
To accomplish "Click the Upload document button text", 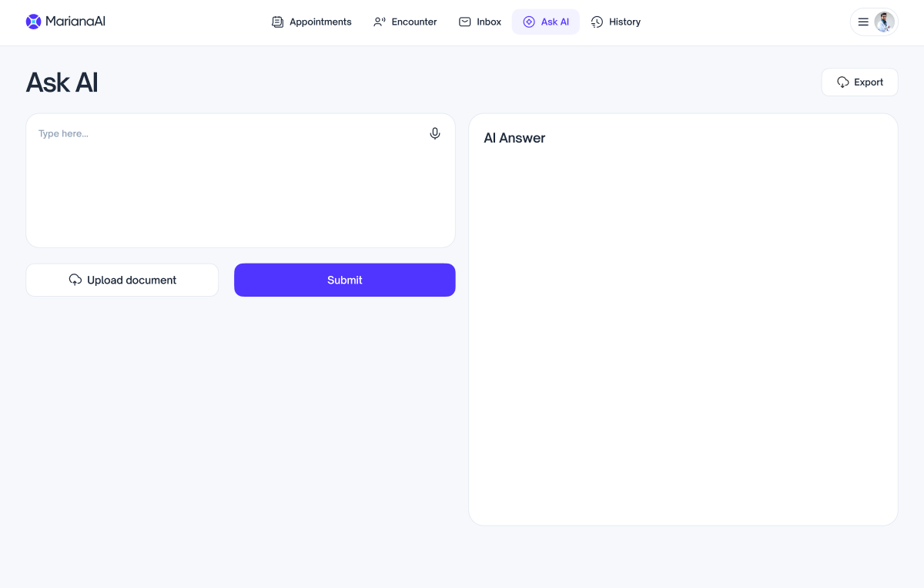I will (132, 281).
